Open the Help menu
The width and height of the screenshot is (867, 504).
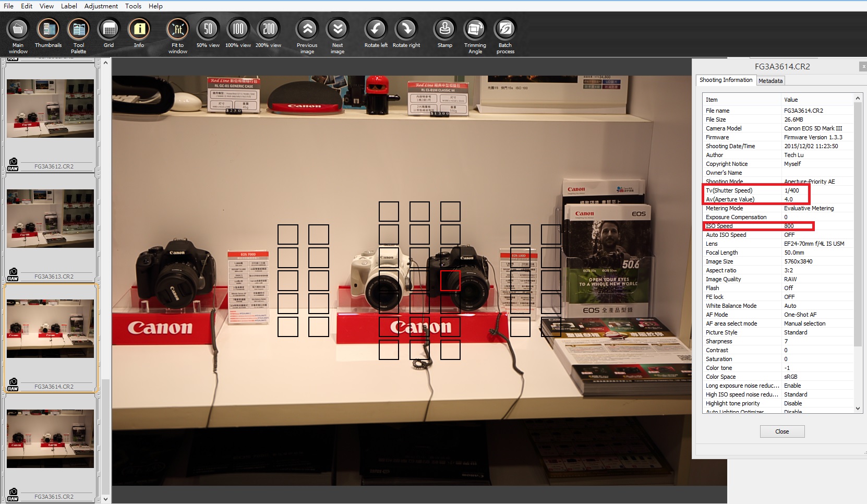[x=155, y=6]
